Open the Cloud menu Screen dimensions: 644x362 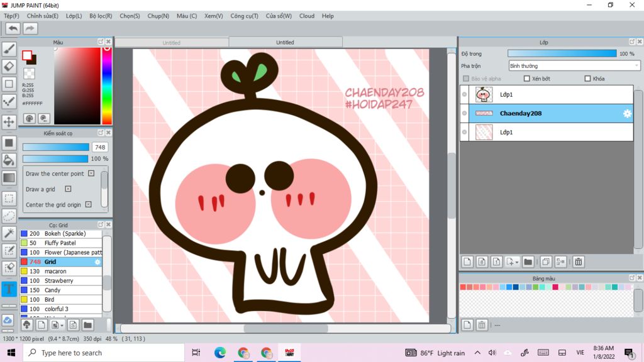pos(307,16)
